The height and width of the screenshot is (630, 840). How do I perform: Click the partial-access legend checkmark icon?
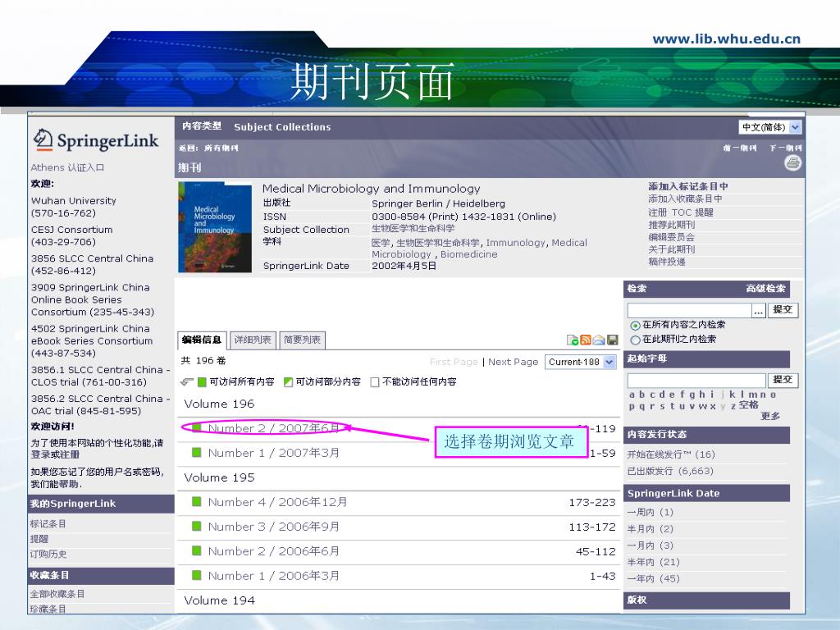(288, 382)
